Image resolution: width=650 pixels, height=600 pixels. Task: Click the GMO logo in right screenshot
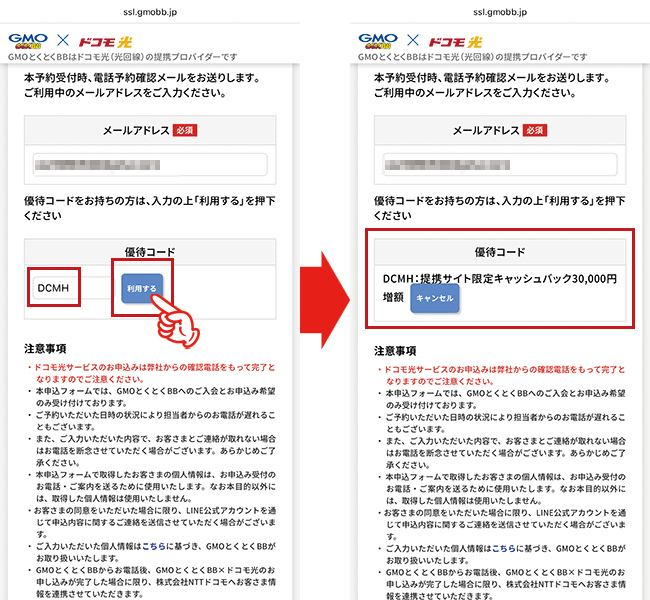tap(379, 42)
